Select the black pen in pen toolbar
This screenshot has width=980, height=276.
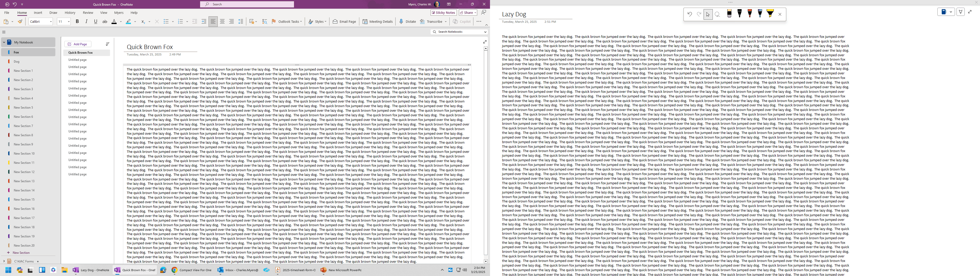(740, 14)
